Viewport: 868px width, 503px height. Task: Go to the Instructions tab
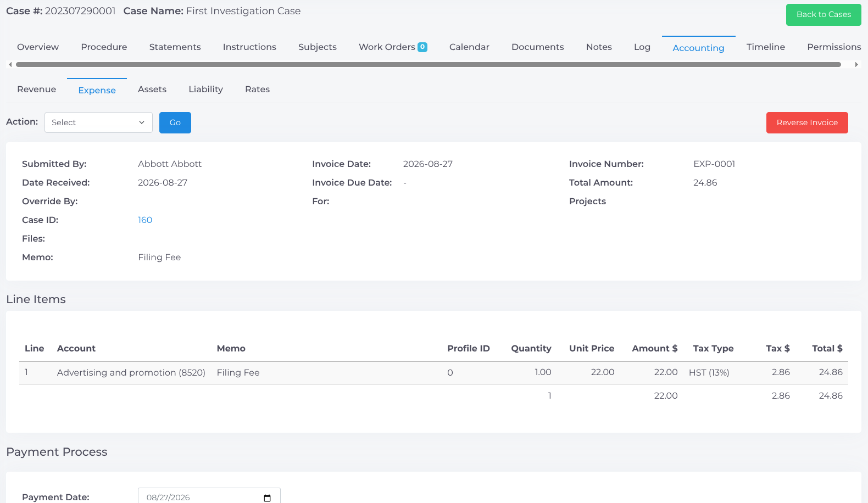coord(249,47)
